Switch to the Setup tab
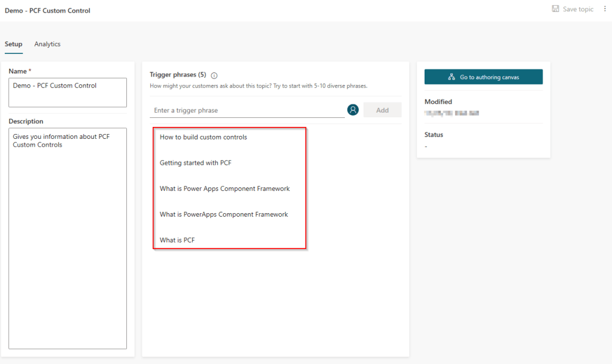This screenshot has width=612, height=364. tap(14, 44)
